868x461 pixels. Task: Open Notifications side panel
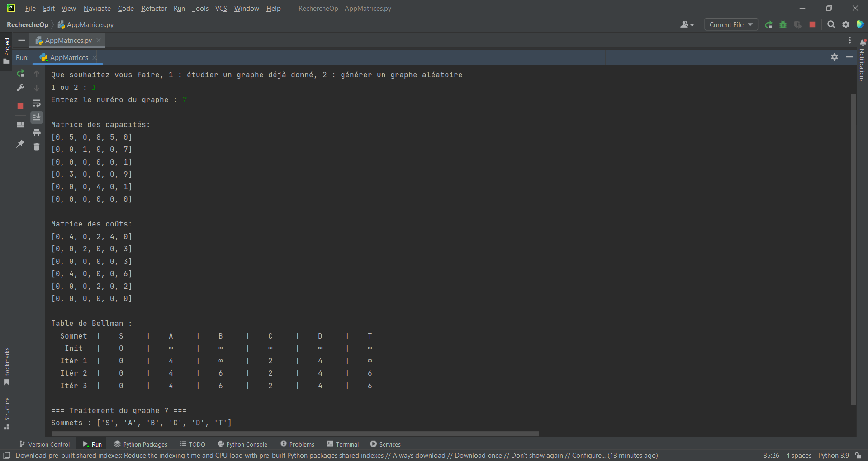862,60
